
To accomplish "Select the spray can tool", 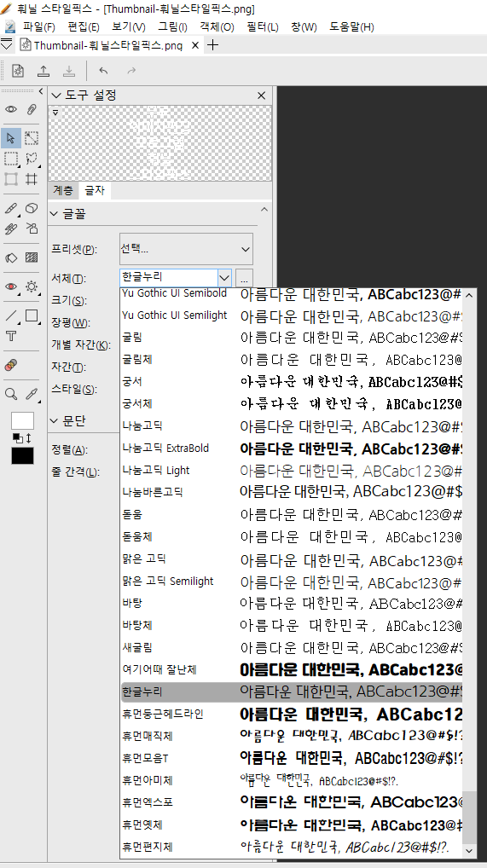I will tap(32, 228).
